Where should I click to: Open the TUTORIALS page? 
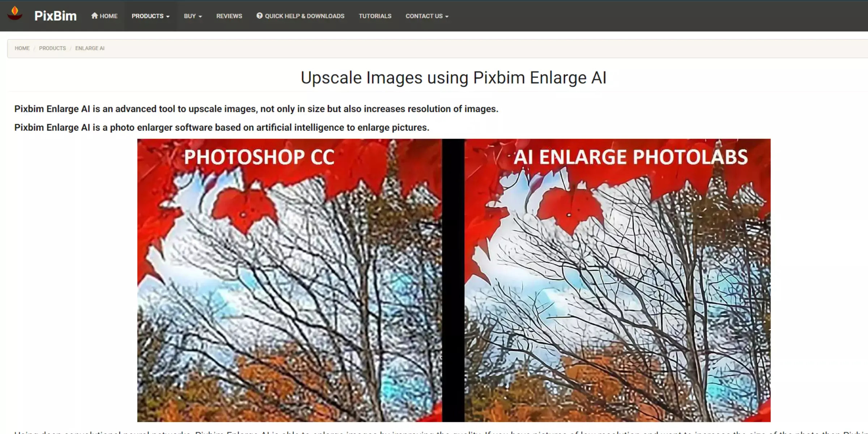click(x=375, y=16)
